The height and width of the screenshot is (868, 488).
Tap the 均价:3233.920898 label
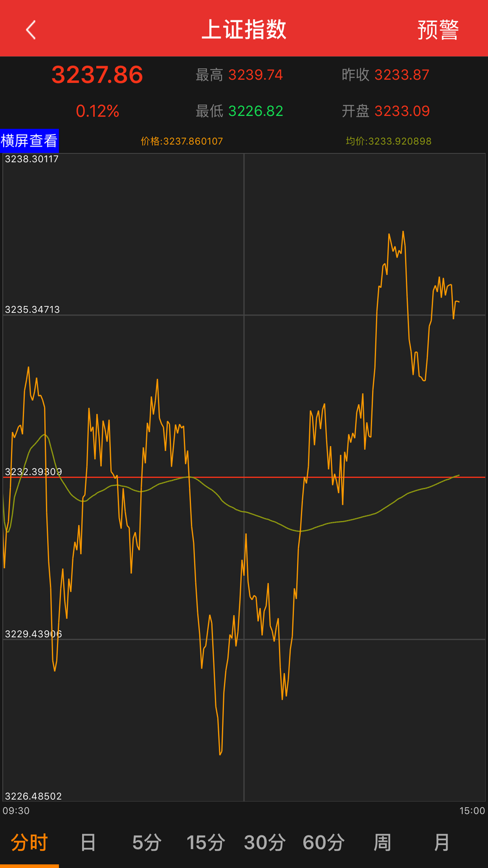coord(389,141)
